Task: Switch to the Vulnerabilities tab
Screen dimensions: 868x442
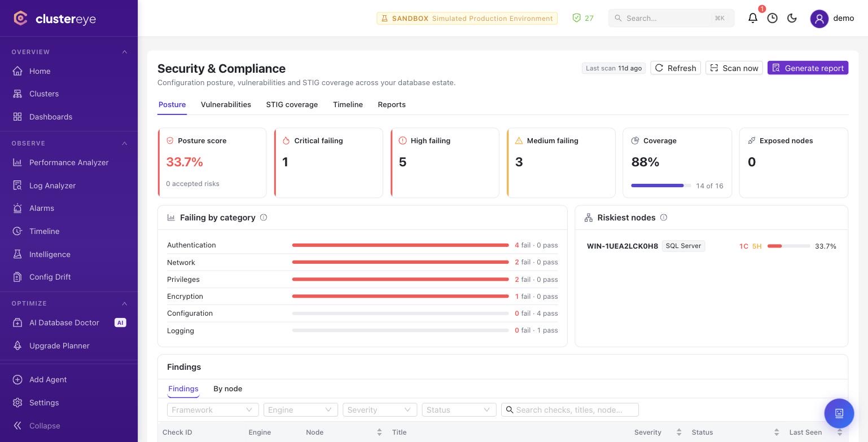Action: (x=226, y=104)
